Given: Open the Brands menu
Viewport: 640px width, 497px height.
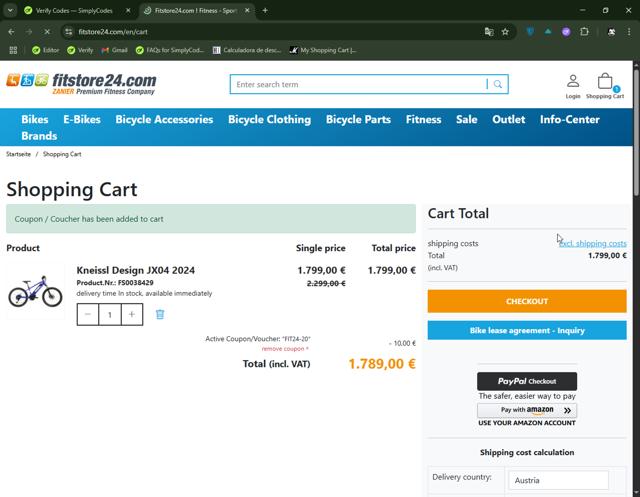Looking at the screenshot, I should tap(39, 136).
